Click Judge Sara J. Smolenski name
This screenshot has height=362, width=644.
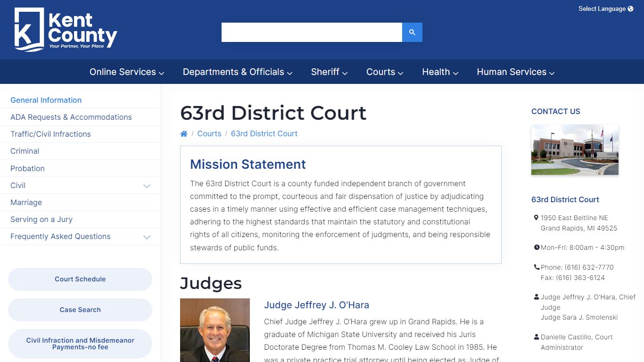pos(579,317)
